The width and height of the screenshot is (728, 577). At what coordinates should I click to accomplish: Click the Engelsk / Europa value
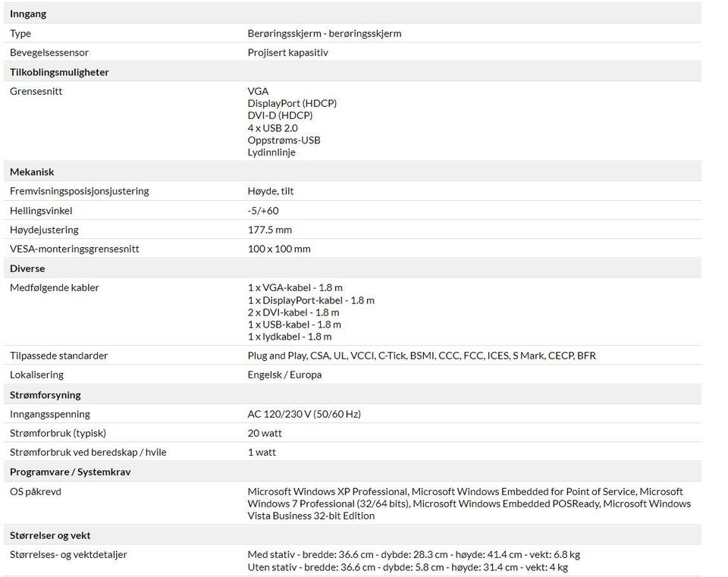284,375
